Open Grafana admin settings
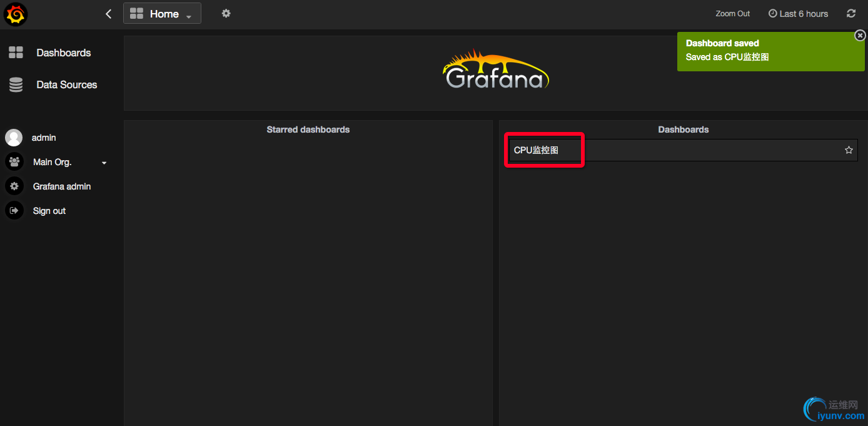The height and width of the screenshot is (426, 868). (62, 186)
